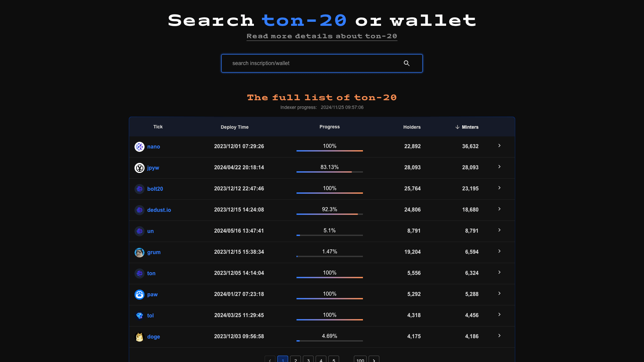Viewport: 644px width, 362px height.
Task: Open the un token link
Action: pyautogui.click(x=150, y=231)
